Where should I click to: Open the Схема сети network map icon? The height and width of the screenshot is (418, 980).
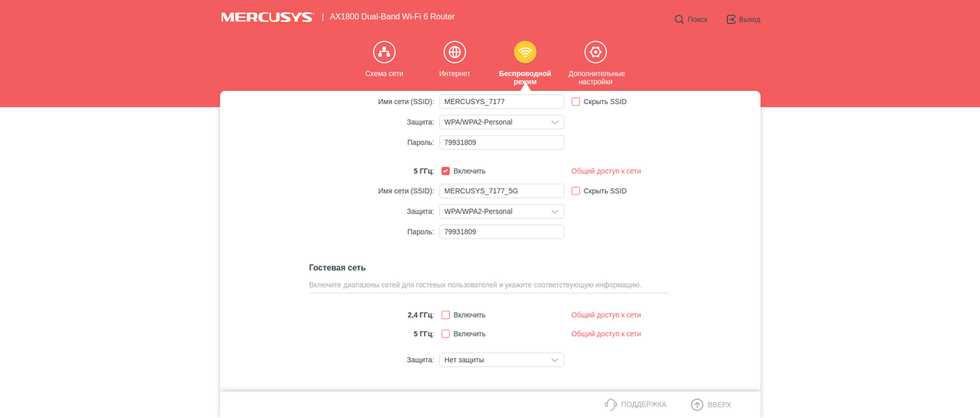point(383,52)
